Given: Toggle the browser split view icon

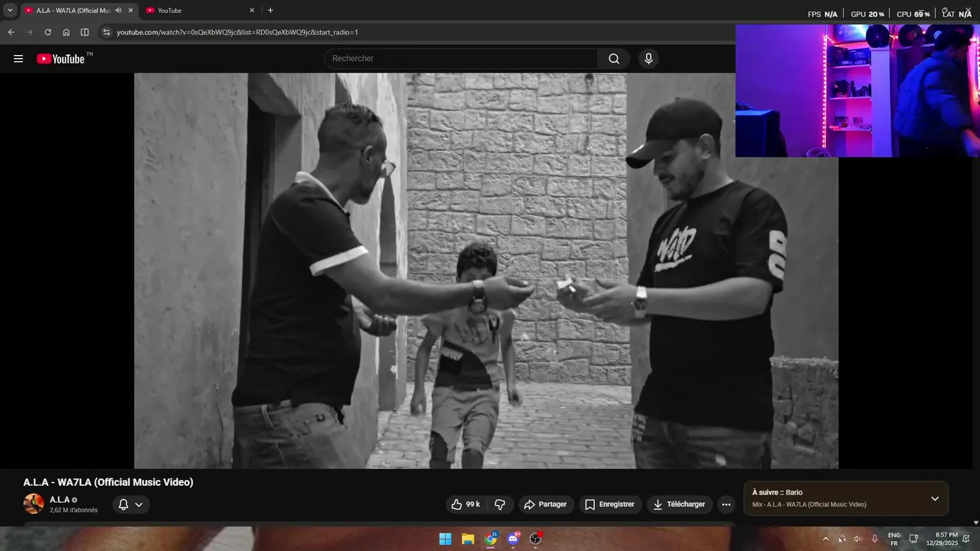Looking at the screenshot, I should pyautogui.click(x=84, y=32).
